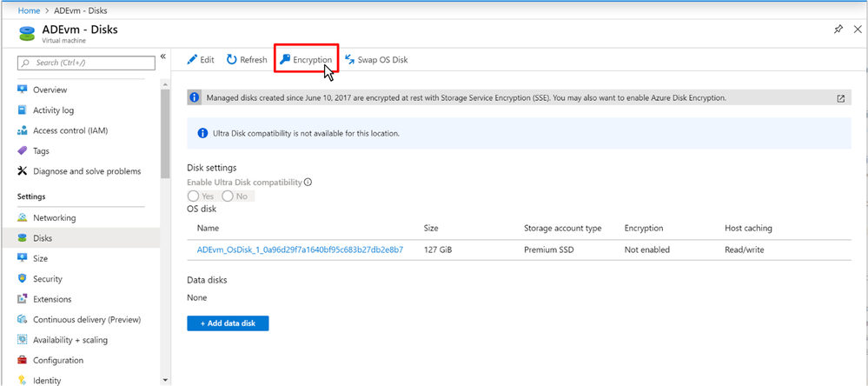Click the Security shield icon
This screenshot has width=868, height=386.
22,278
